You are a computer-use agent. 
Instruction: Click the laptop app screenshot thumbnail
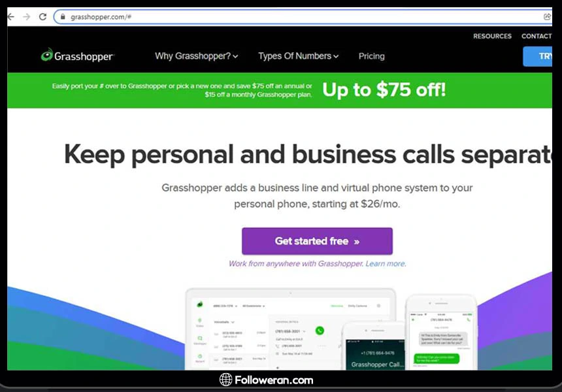(290, 329)
